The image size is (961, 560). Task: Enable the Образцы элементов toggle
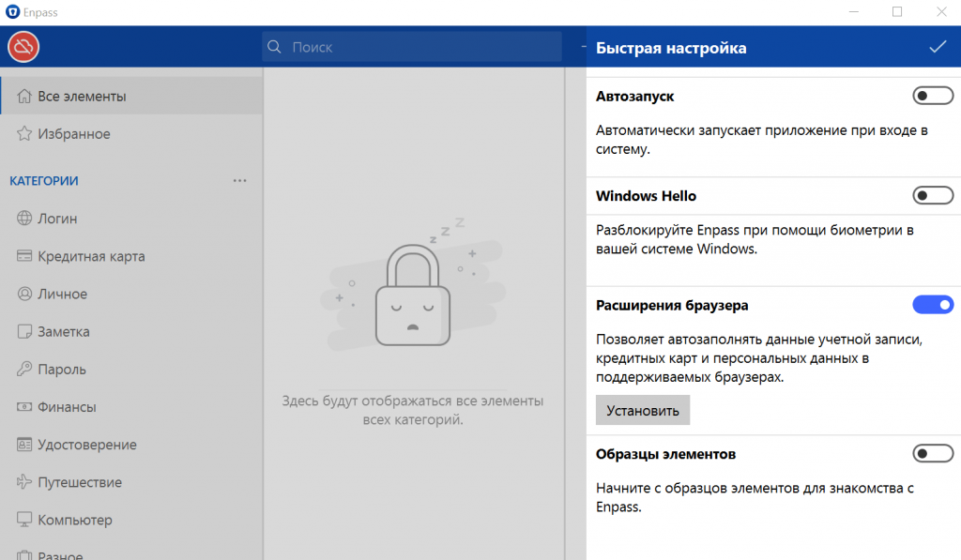click(x=933, y=453)
